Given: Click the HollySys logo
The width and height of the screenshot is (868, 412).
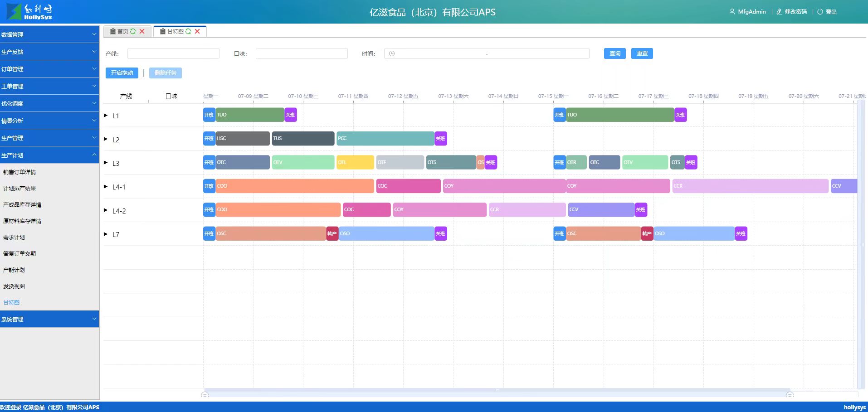Looking at the screenshot, I should point(29,12).
